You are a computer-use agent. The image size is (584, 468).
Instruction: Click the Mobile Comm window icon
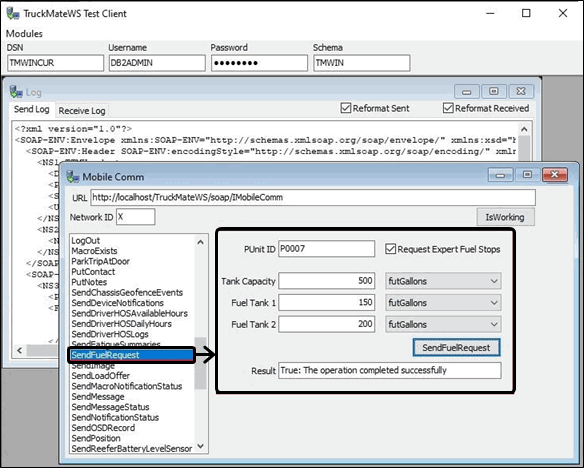73,176
